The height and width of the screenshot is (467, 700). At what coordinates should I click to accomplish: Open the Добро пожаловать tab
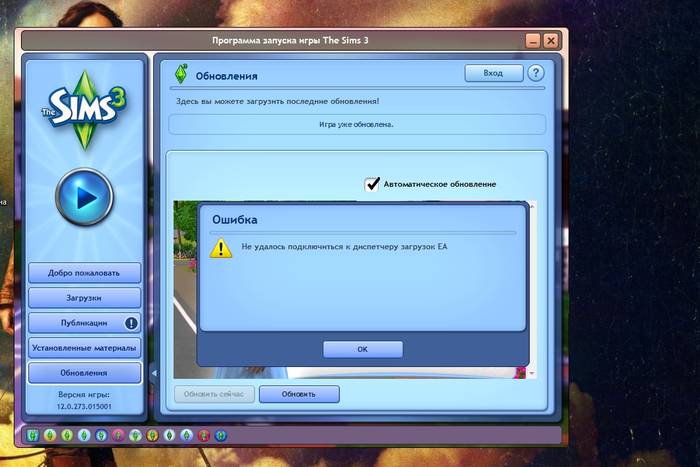click(x=84, y=273)
